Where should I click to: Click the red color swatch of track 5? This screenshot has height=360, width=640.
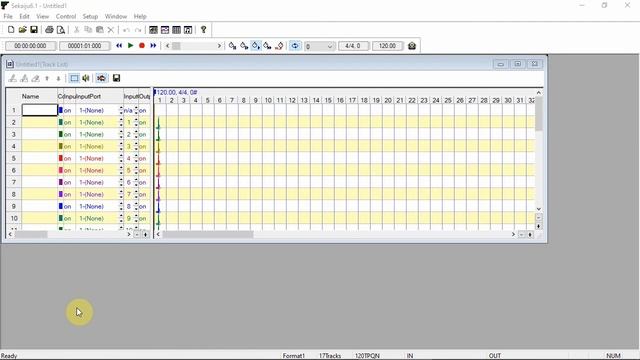pos(61,158)
